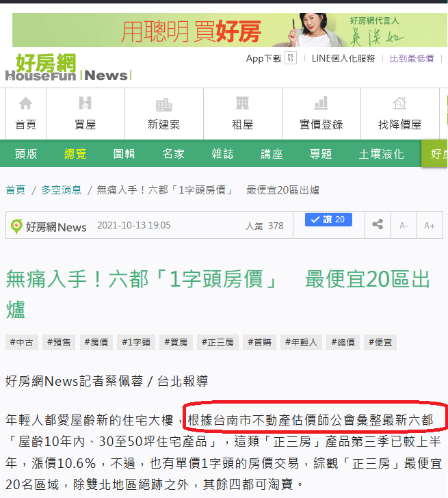This screenshot has width=448, height=498.
Task: Open the 買屋 house icon
Action: pyautogui.click(x=85, y=103)
